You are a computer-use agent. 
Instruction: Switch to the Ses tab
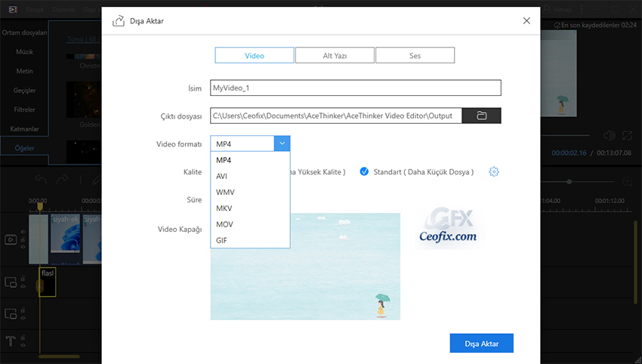click(x=415, y=55)
